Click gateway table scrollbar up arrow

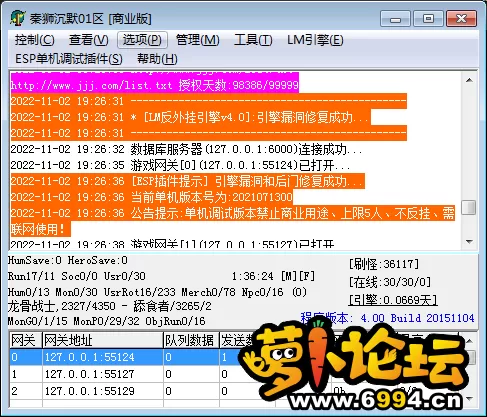(x=469, y=341)
